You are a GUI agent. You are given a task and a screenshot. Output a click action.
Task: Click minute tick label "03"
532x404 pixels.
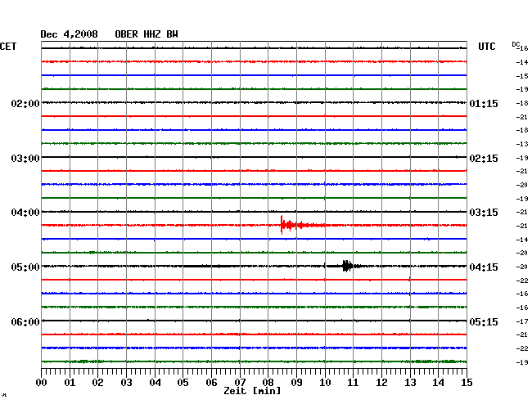pyautogui.click(x=126, y=383)
